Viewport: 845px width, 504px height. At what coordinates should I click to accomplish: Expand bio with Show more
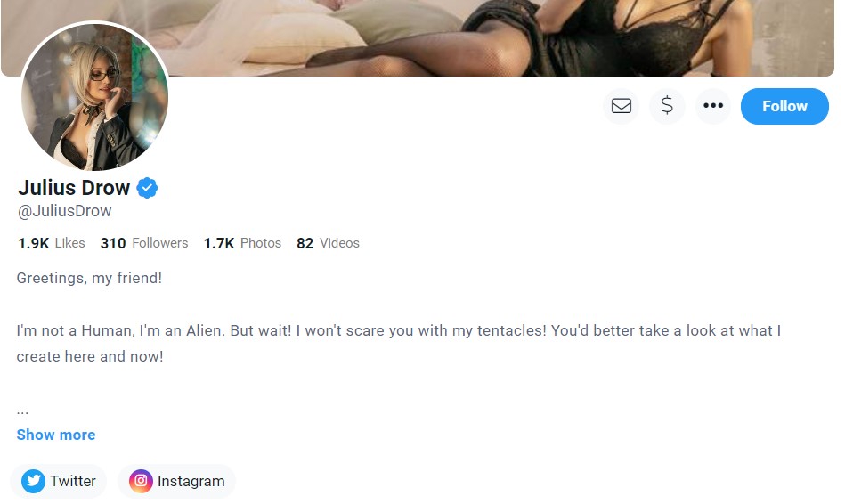coord(56,435)
